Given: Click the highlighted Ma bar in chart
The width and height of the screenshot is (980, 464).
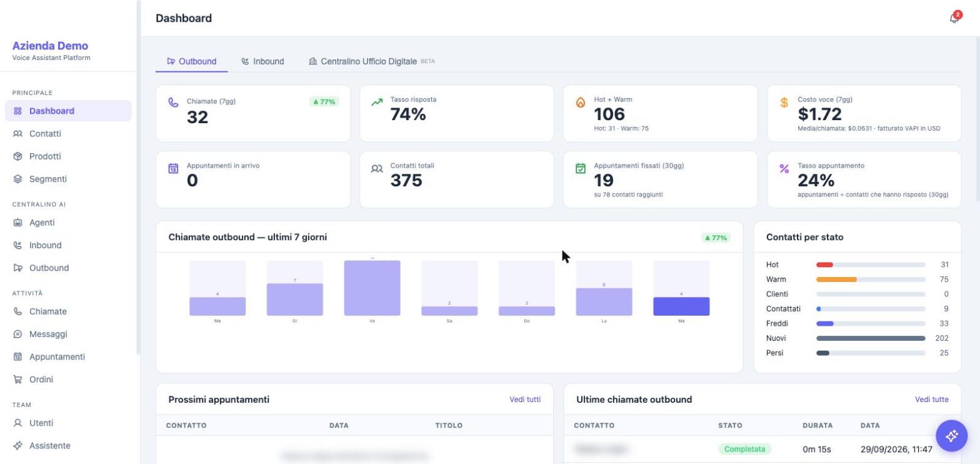Looking at the screenshot, I should pyautogui.click(x=681, y=306).
